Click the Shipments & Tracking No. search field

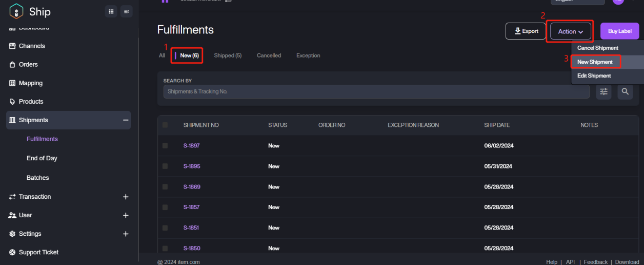[376, 91]
